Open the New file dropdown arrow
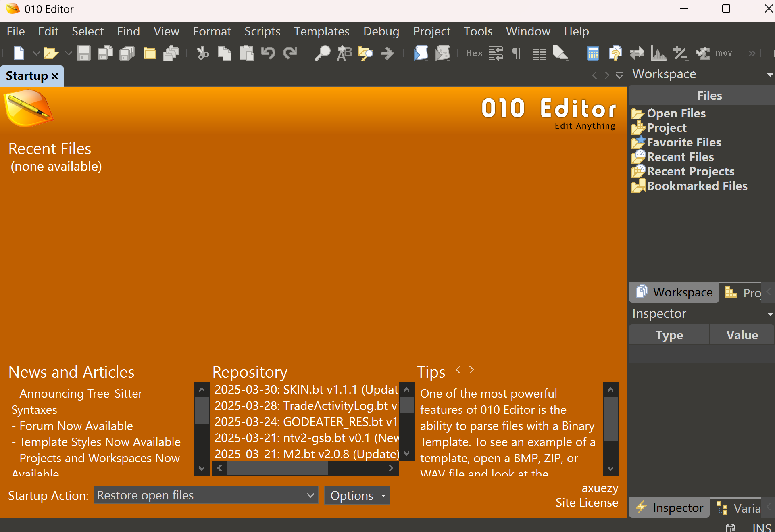775x532 pixels. [x=36, y=53]
